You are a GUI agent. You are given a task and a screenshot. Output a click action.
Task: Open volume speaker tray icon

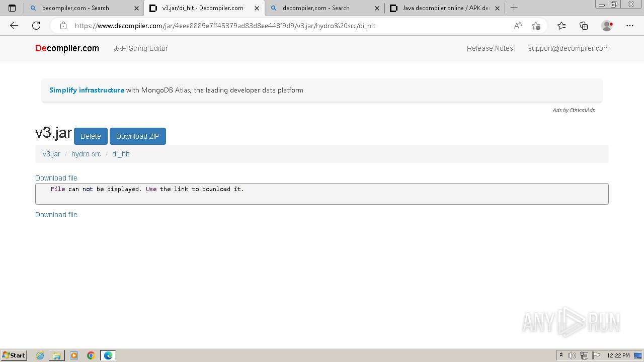point(572,355)
